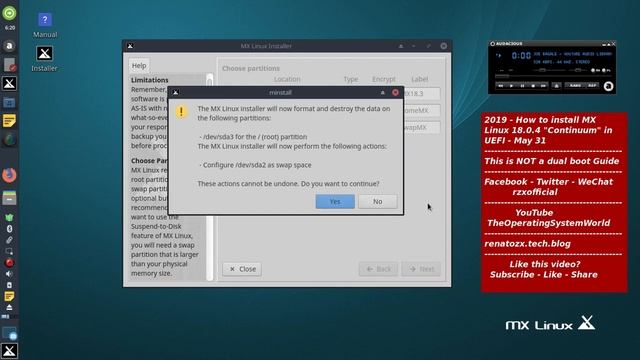The height and width of the screenshot is (360, 640).
Task: Click the minstall title bar X icon
Action: pos(176,93)
